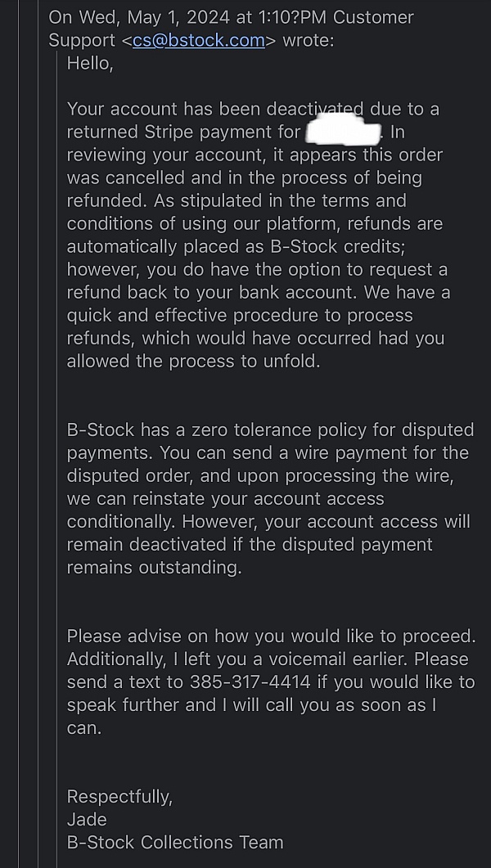Click 'allowed the process to unfold.' line
Image resolution: width=491 pixels, height=868 pixels.
click(194, 362)
